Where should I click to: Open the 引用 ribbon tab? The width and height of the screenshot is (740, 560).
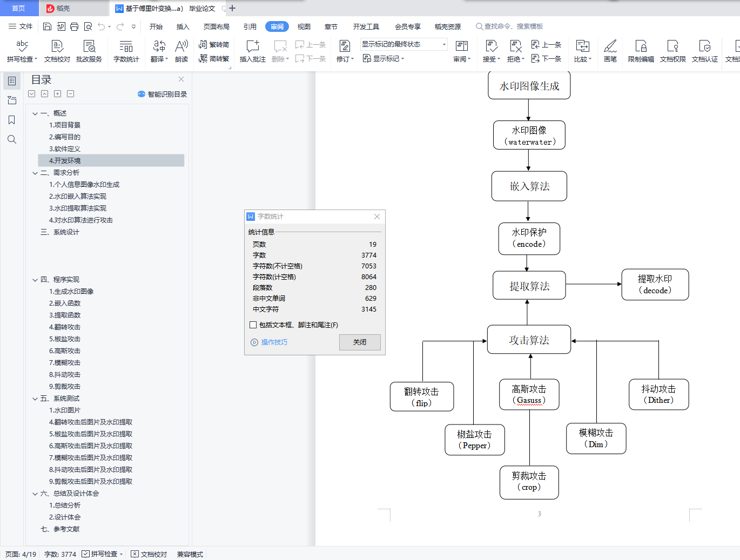click(250, 26)
